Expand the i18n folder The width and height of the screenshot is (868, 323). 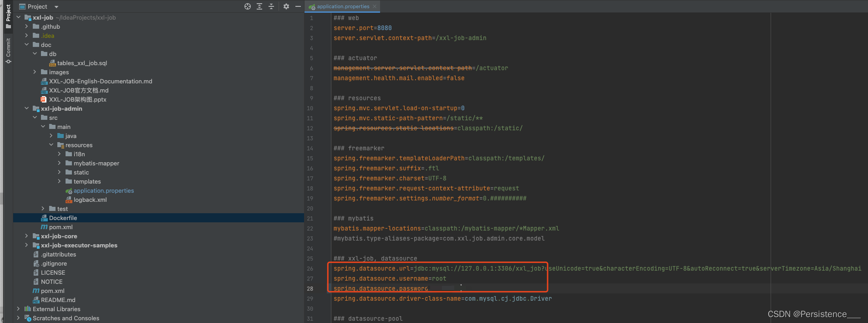[60, 154]
